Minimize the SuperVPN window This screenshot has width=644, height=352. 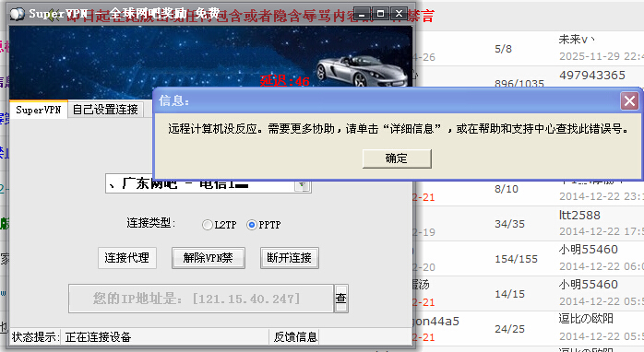pos(362,14)
